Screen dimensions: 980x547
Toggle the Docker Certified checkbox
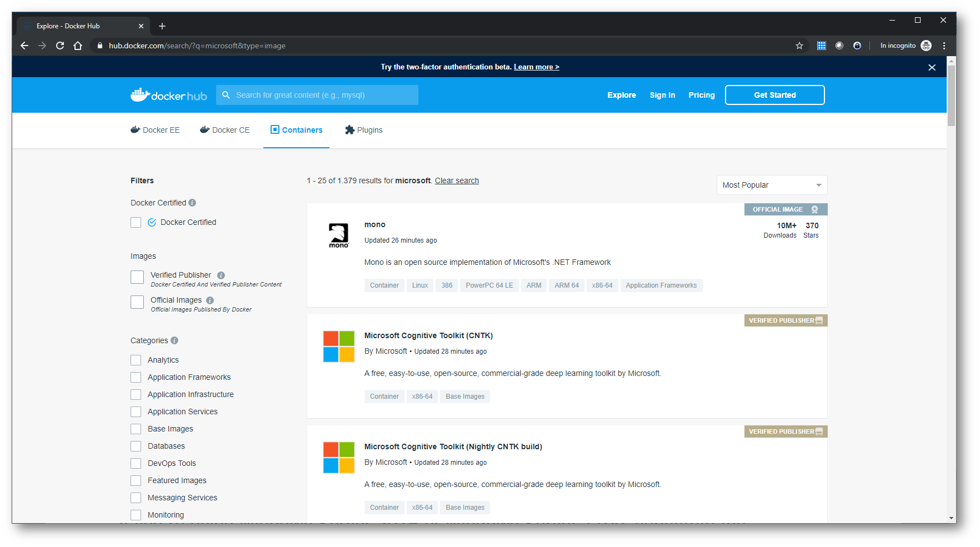tap(136, 223)
